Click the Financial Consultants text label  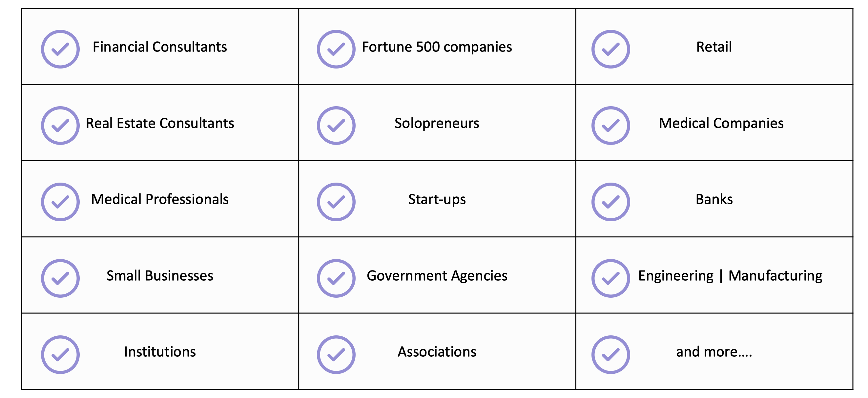point(160,47)
